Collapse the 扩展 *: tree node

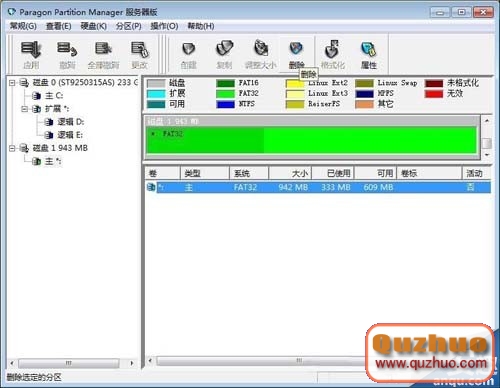(x=24, y=109)
